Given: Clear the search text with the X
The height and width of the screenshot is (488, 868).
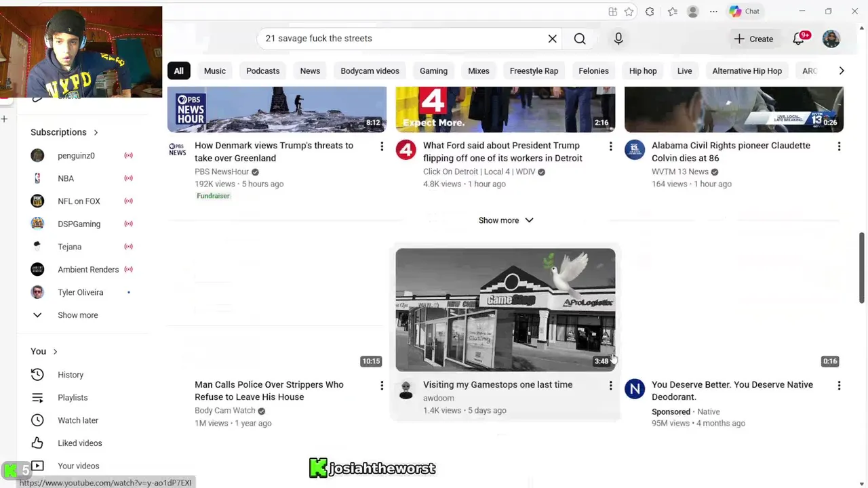Looking at the screenshot, I should pos(553,39).
